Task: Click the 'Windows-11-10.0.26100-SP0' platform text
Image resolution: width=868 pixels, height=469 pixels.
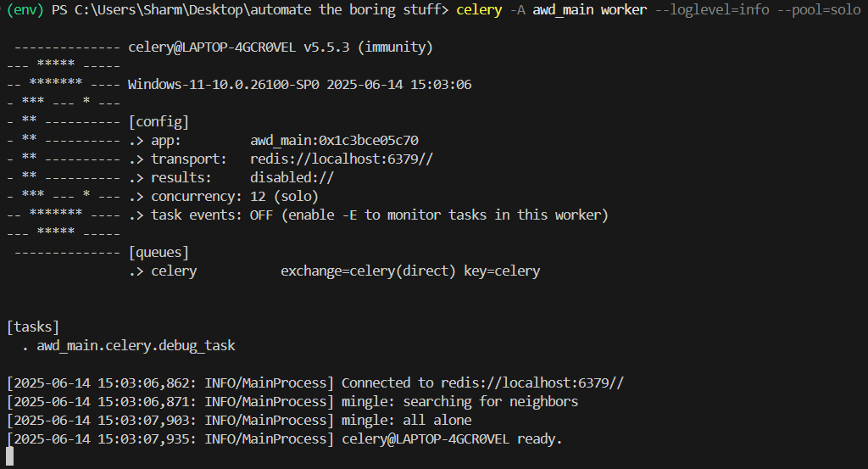Action: coord(224,84)
